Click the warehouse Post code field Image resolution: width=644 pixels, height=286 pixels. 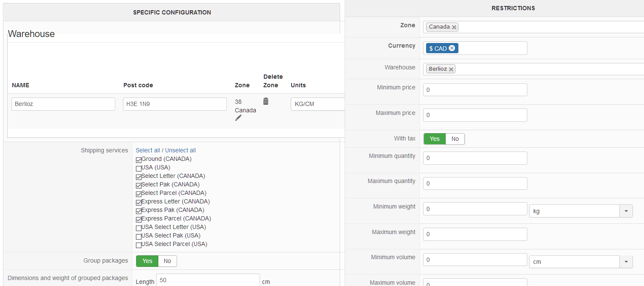tap(175, 104)
